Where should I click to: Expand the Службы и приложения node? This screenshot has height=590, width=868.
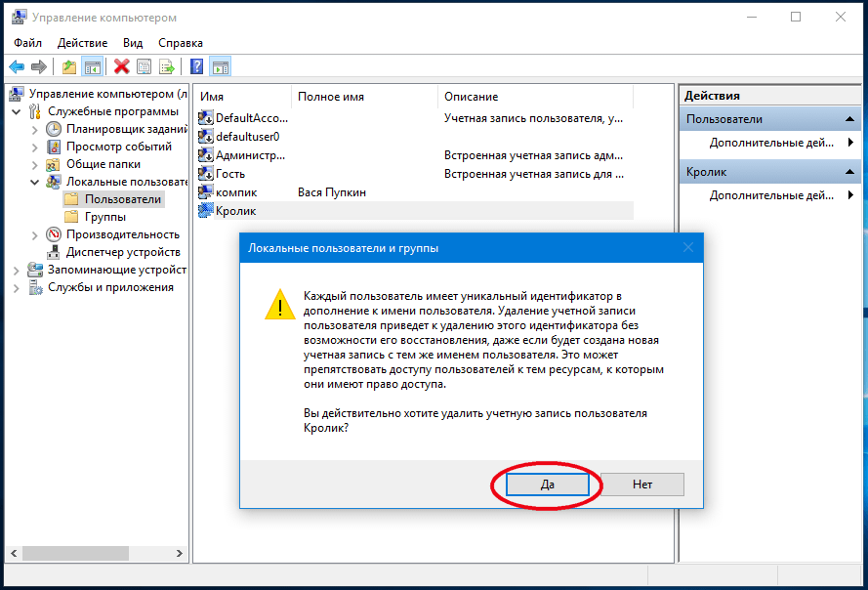[x=17, y=287]
